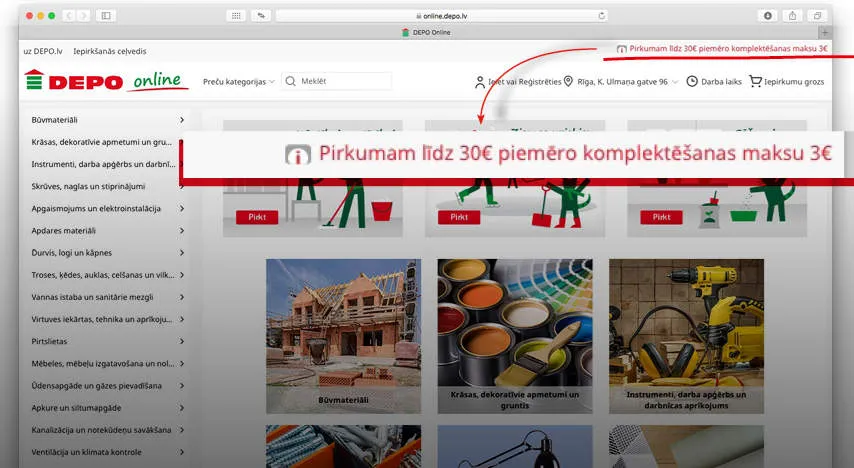Open Kanalizācija un notekūdeņu savākšana item
The image size is (854, 468).
click(101, 430)
